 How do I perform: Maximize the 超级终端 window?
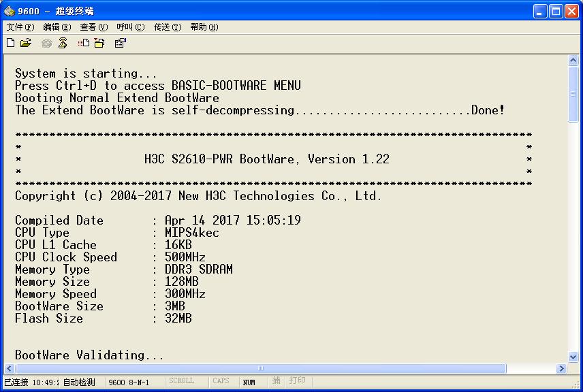555,11
